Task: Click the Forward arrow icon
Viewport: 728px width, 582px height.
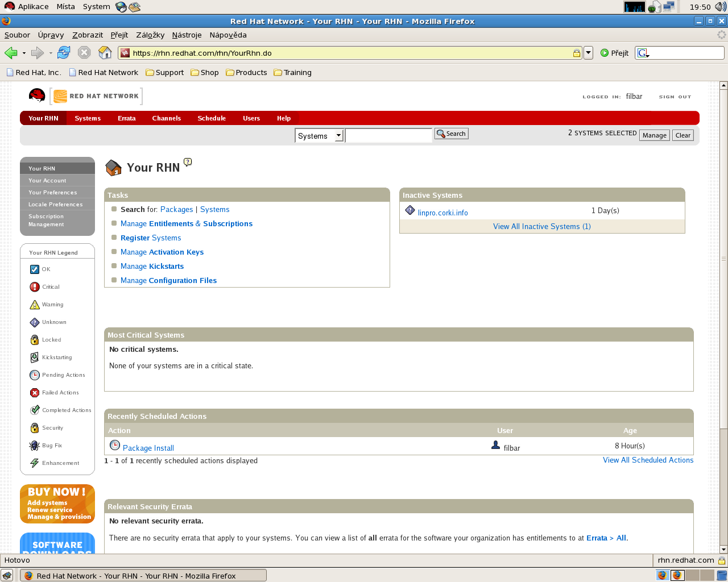Action: 38,53
